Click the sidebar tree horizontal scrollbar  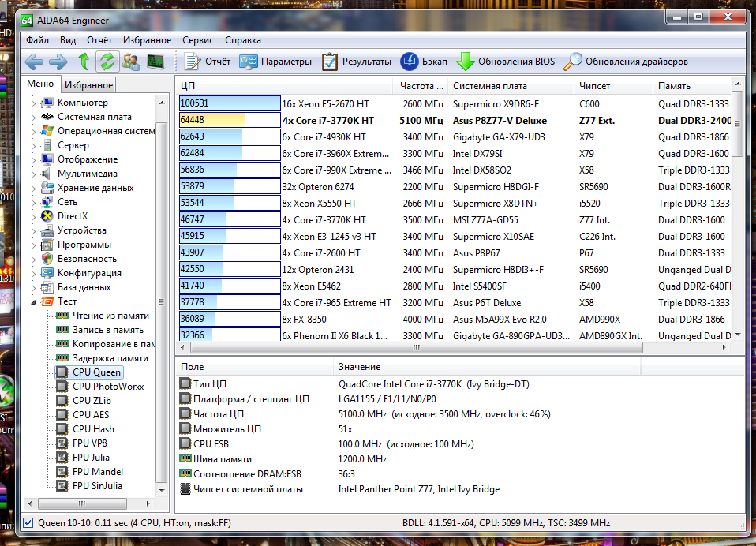pos(82,503)
